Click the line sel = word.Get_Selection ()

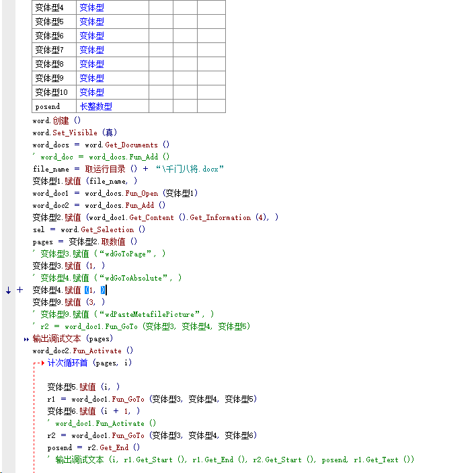(89, 229)
